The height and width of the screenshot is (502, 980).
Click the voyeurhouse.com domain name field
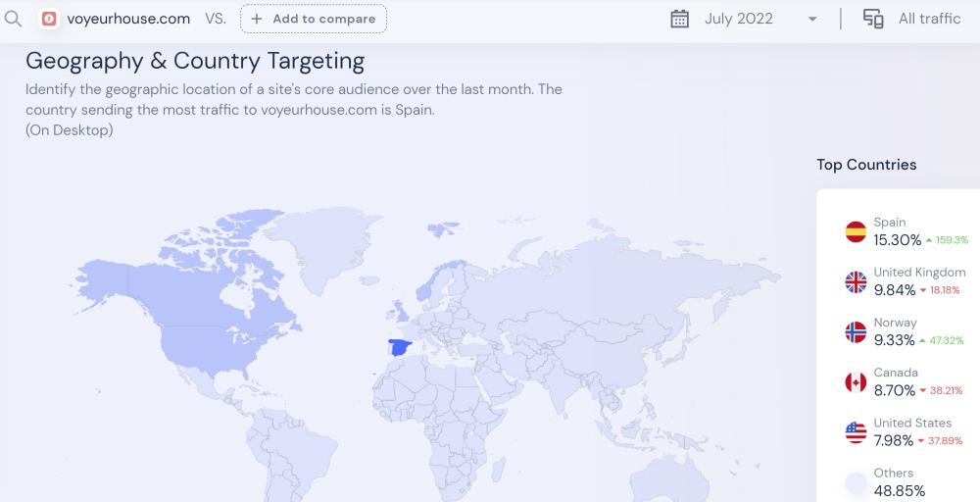[x=128, y=19]
